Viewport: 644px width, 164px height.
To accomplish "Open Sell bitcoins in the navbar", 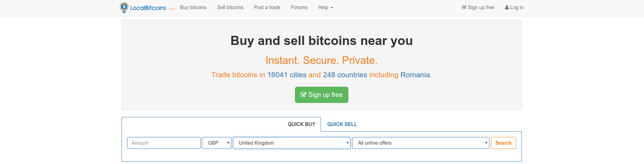I will [230, 7].
